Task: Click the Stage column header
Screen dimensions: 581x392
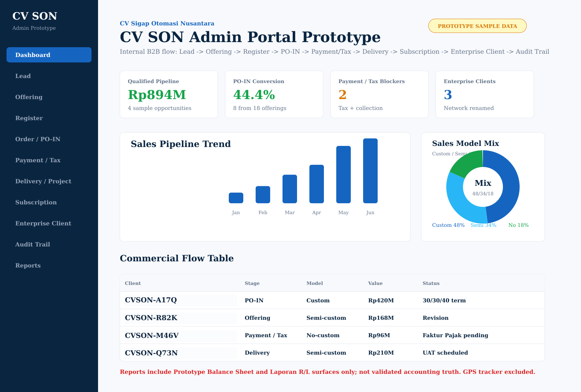Action: coord(252,283)
